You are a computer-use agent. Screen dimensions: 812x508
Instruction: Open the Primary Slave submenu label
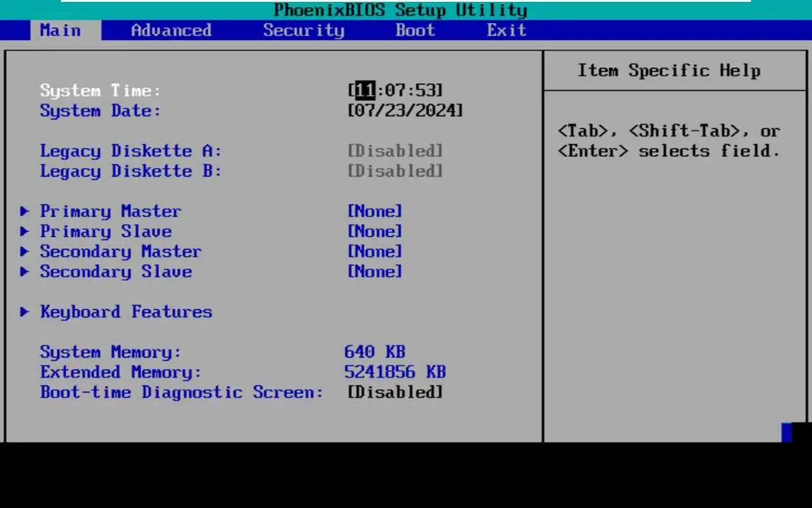point(106,232)
